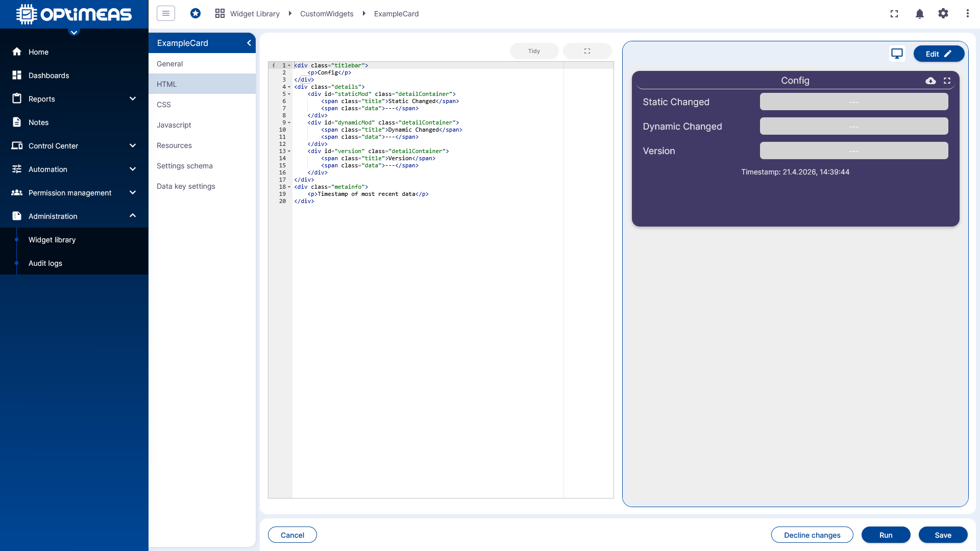The height and width of the screenshot is (551, 980).
Task: Expand the Automation submenu
Action: (x=133, y=169)
